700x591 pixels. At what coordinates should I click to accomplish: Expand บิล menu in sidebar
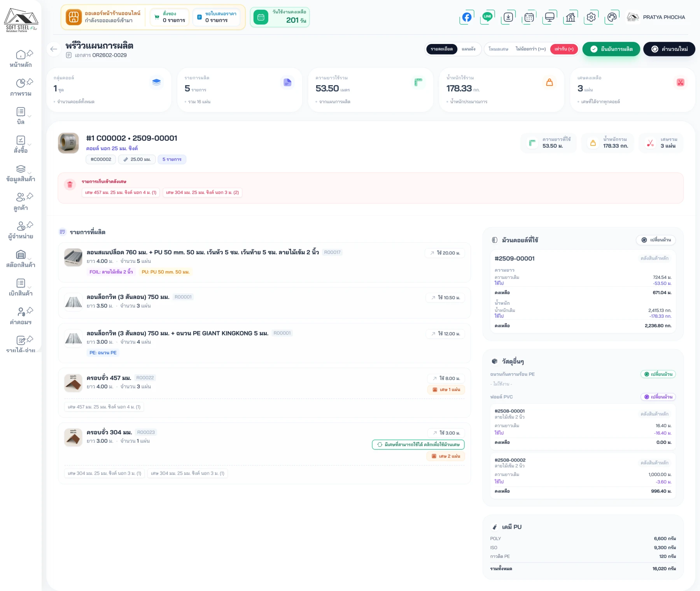coord(21,116)
